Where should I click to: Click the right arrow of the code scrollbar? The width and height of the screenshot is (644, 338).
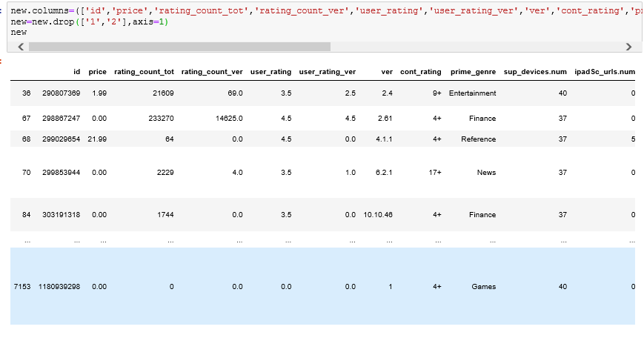pyautogui.click(x=628, y=47)
